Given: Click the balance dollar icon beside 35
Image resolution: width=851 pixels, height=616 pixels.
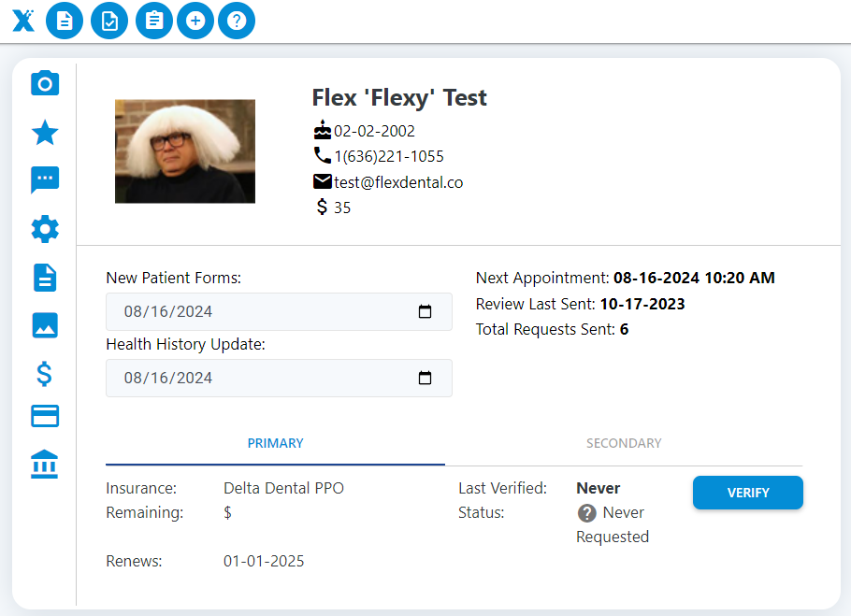Looking at the screenshot, I should click(322, 207).
